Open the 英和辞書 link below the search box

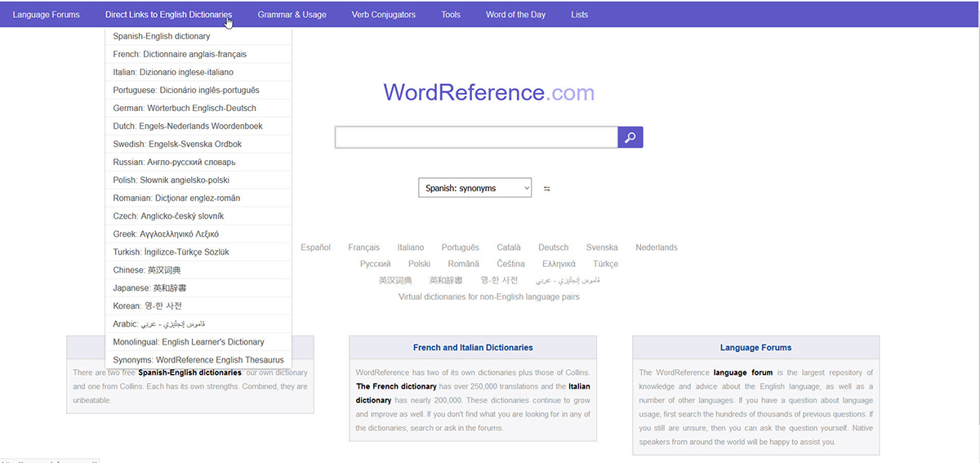pyautogui.click(x=446, y=280)
